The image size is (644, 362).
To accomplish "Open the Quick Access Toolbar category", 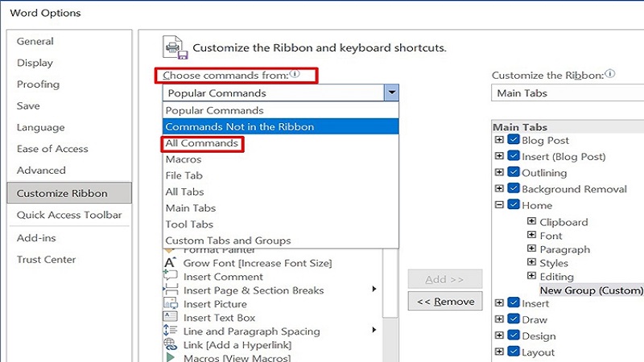I will [x=69, y=215].
